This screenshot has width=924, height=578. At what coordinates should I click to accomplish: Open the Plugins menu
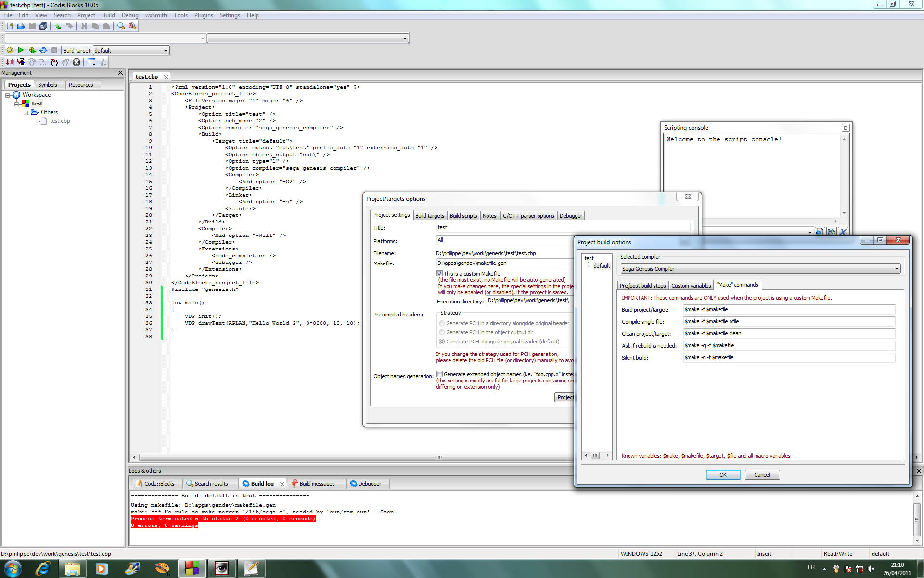click(203, 15)
